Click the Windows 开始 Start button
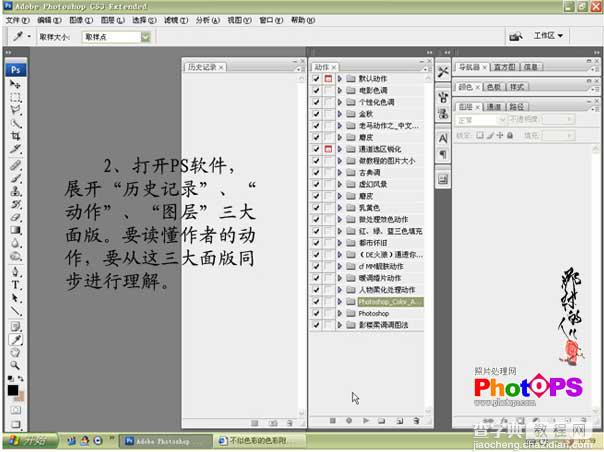The height and width of the screenshot is (452, 604). click(30, 440)
